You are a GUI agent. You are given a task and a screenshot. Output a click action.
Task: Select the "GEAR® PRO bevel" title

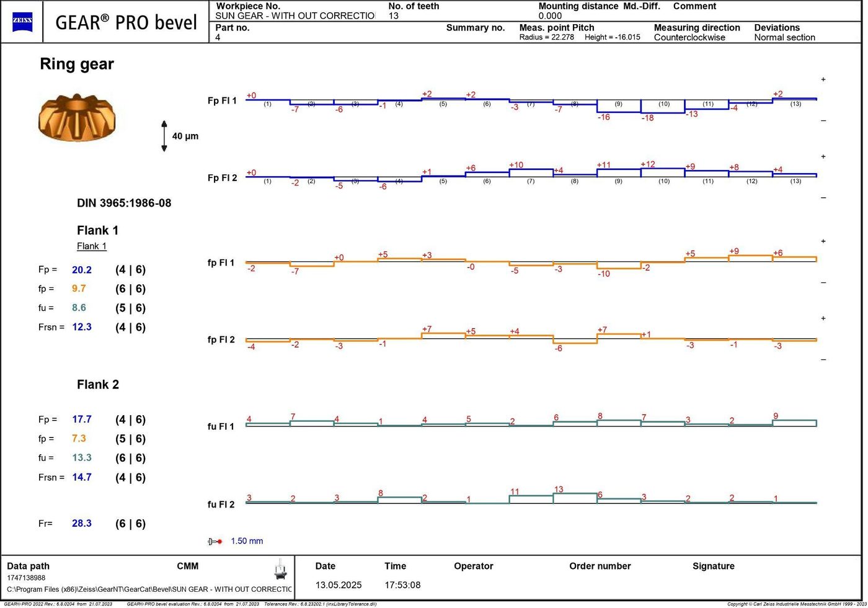(126, 22)
